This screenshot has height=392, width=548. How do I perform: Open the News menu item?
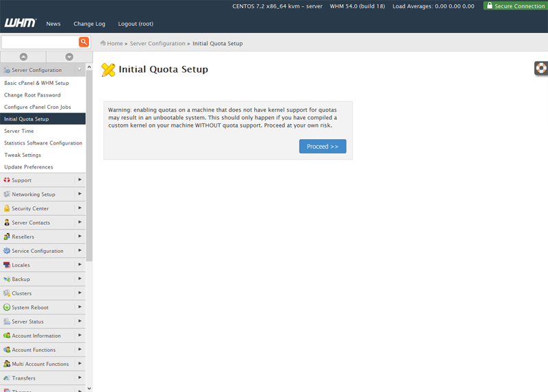point(53,24)
